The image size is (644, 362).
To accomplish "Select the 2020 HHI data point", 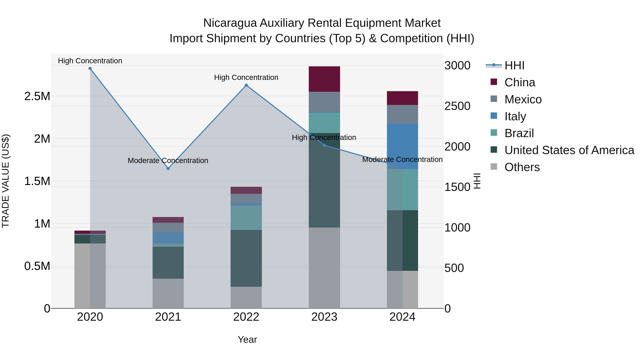I will tap(90, 68).
